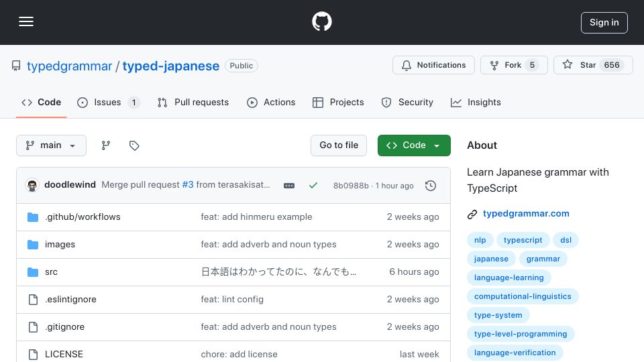This screenshot has width=644, height=362.
Task: Open the typedgrammar owner link
Action: (69, 66)
